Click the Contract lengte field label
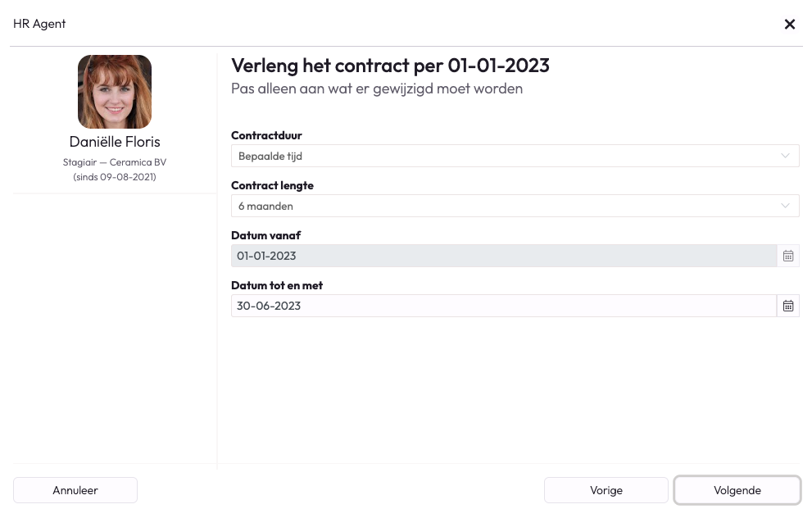Image resolution: width=812 pixels, height=527 pixels. [x=272, y=185]
